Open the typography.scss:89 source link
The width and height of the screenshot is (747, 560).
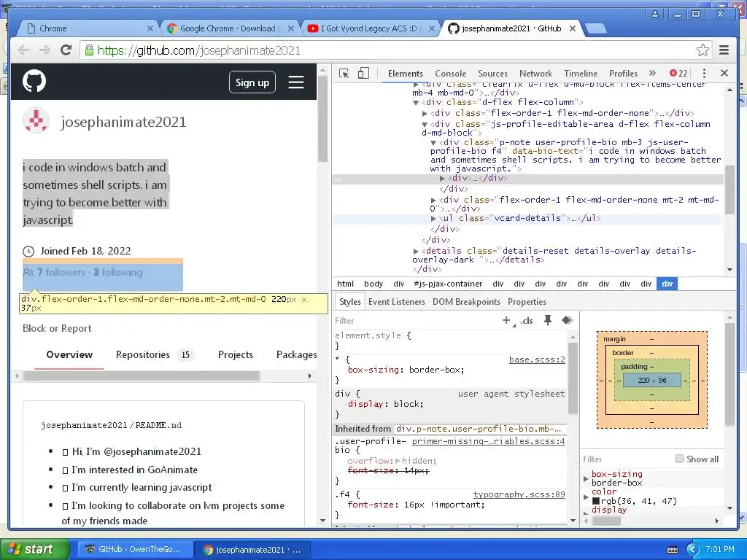(x=519, y=494)
